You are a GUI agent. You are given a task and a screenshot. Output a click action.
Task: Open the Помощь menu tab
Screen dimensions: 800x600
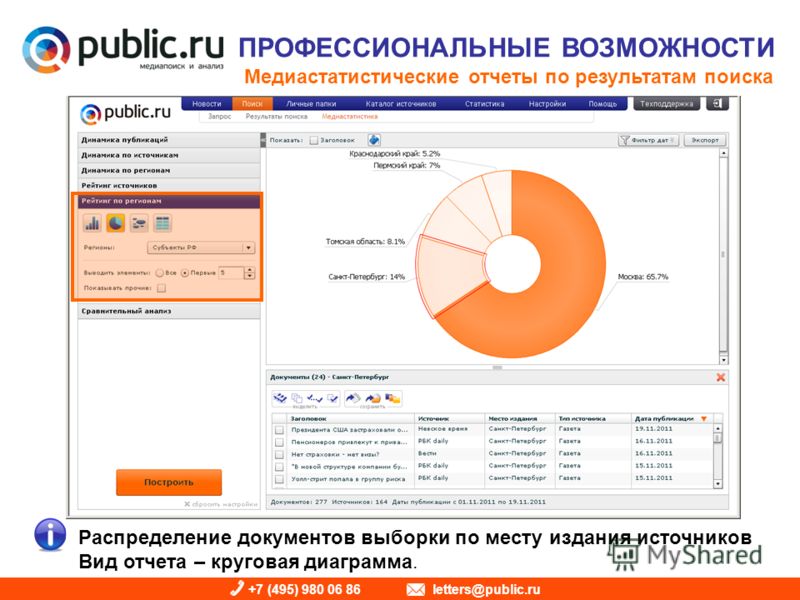(x=603, y=104)
